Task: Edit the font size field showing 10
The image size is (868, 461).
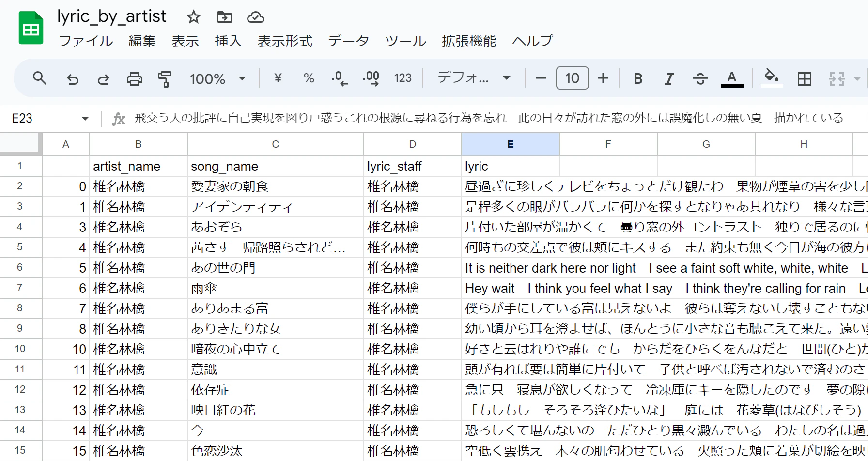Action: [572, 78]
